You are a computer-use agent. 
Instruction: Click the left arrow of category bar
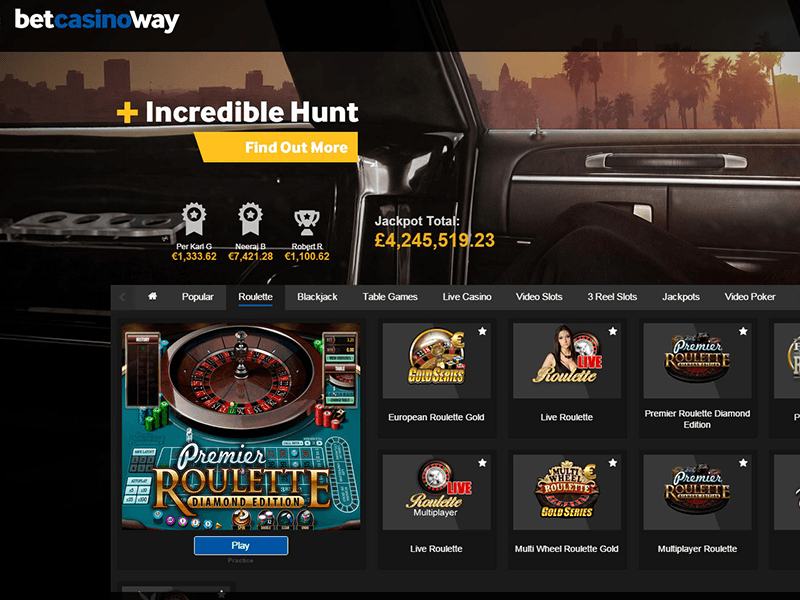coord(122,297)
